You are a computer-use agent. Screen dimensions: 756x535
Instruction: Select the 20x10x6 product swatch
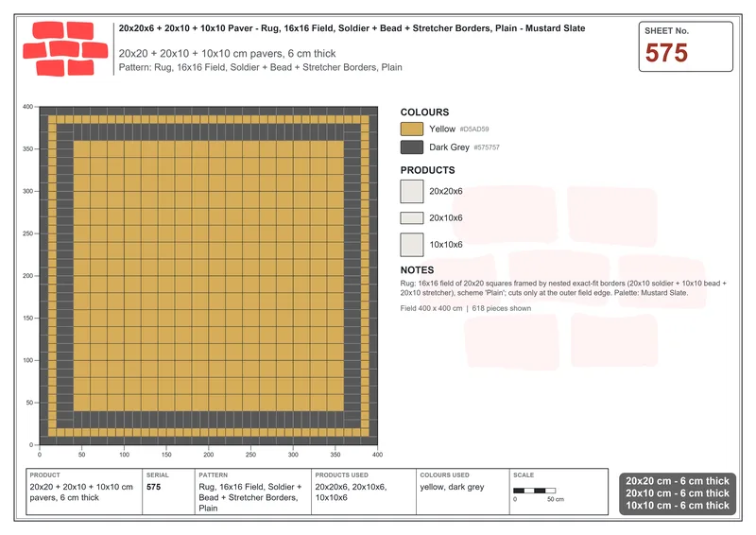coord(412,218)
